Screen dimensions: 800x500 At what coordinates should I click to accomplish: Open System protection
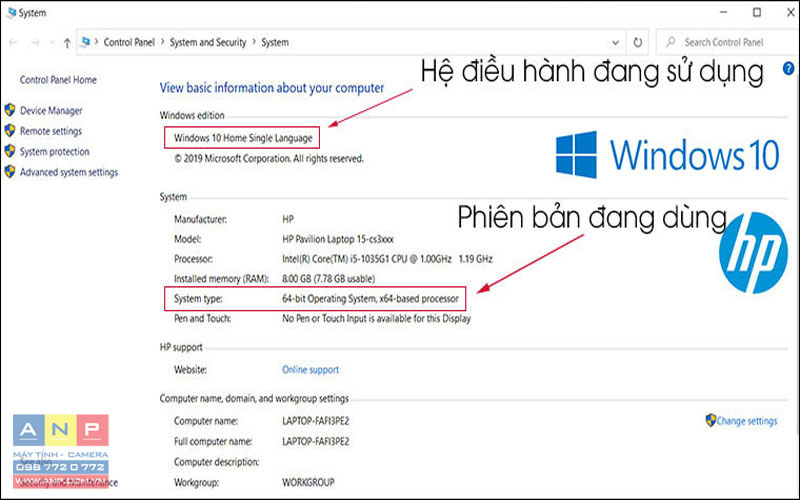(x=55, y=152)
